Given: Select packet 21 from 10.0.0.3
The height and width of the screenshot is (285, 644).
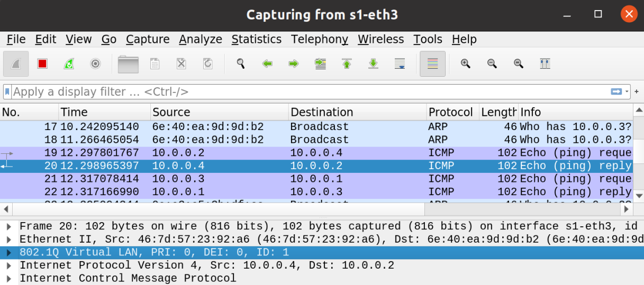Looking at the screenshot, I should pyautogui.click(x=316, y=179).
